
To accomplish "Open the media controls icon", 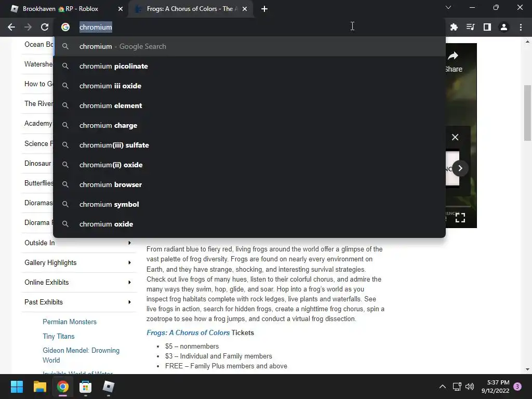I will [x=470, y=27].
